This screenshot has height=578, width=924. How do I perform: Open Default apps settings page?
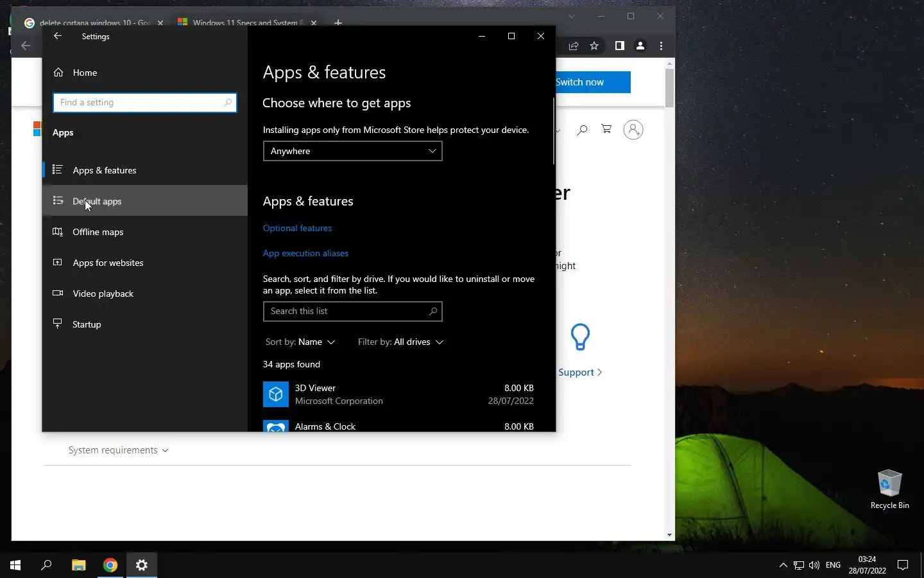tap(145, 201)
